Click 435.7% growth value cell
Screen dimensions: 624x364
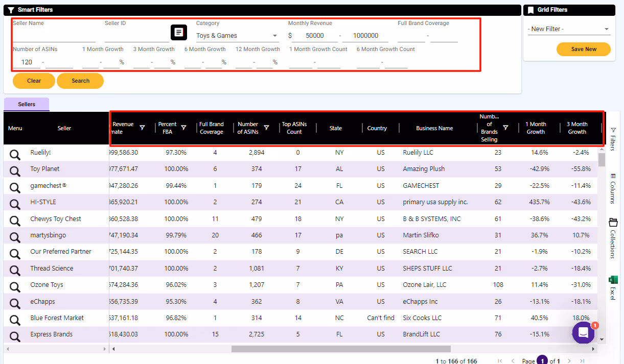[540, 202]
